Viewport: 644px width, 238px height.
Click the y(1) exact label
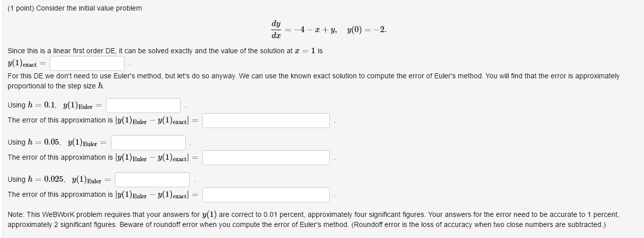(27, 64)
